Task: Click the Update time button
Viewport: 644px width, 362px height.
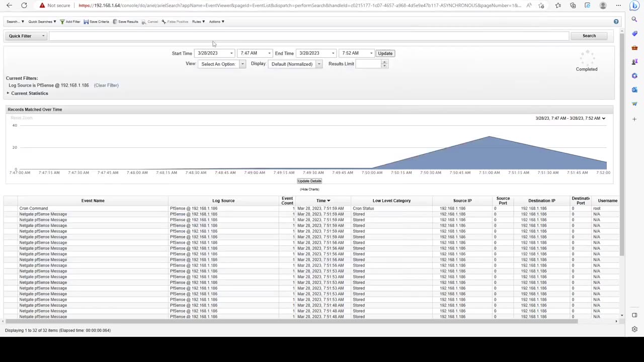Action: tap(385, 53)
